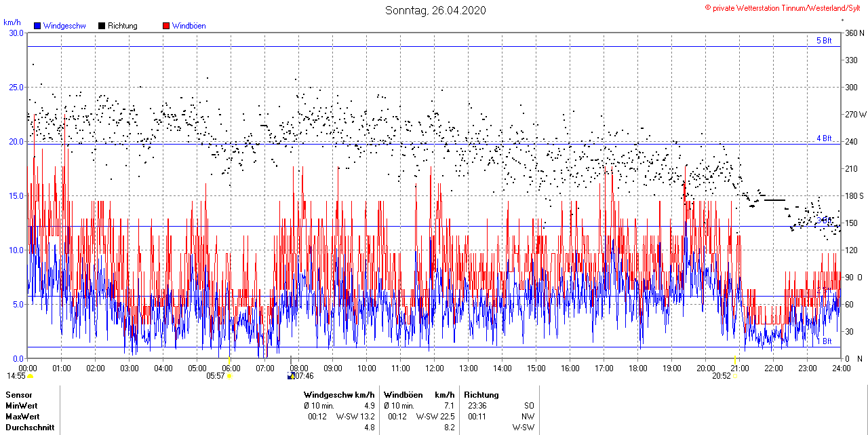Click the 00:11 direction time value
The image size is (868, 435).
[477, 417]
